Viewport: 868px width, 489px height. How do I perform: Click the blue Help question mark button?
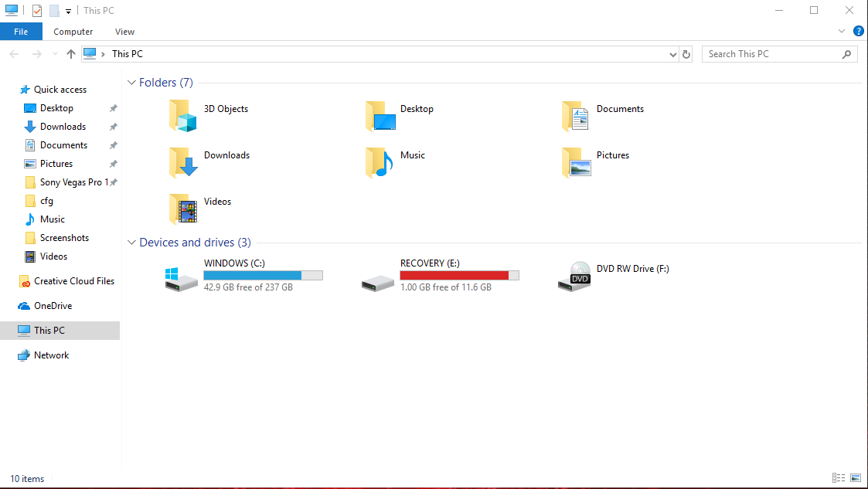858,31
